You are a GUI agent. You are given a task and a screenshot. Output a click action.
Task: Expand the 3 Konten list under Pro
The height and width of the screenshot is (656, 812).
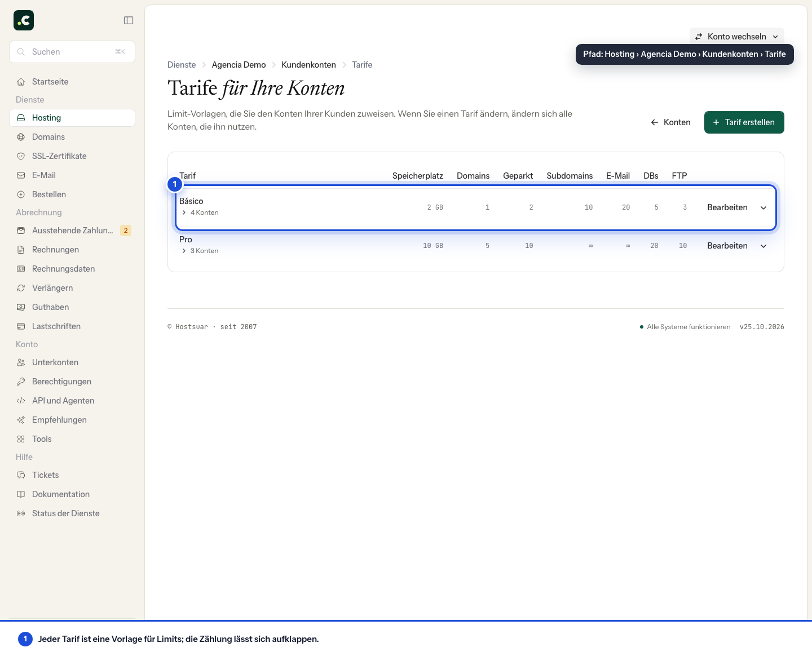200,251
